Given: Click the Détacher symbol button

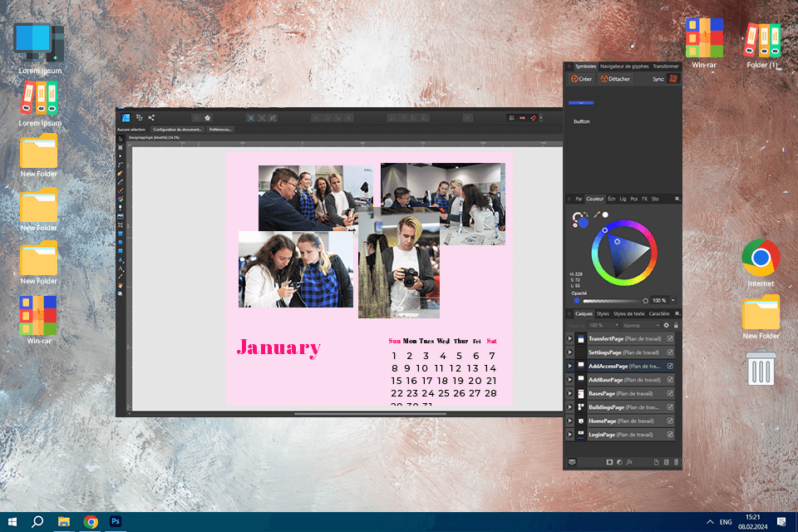Looking at the screenshot, I should (615, 79).
